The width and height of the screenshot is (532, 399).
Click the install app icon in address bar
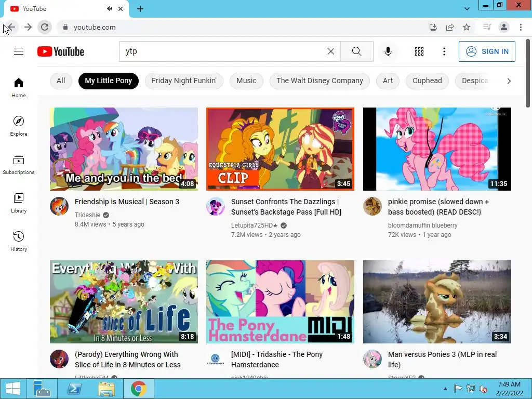pyautogui.click(x=433, y=27)
